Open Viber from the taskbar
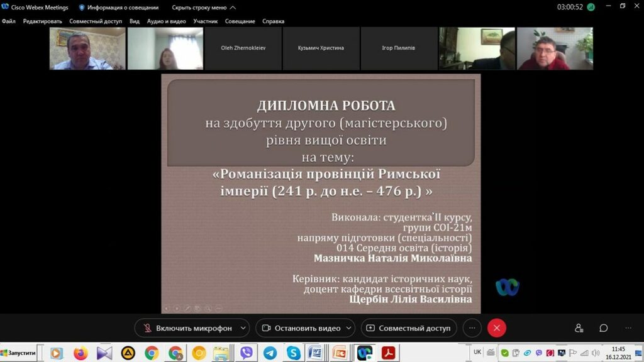644x362 pixels. [247, 353]
